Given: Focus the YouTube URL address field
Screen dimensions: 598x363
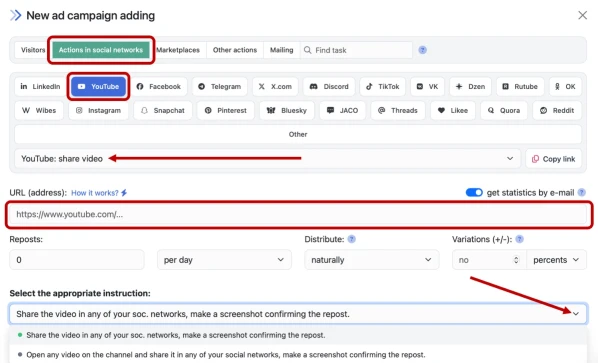Looking at the screenshot, I should [299, 214].
